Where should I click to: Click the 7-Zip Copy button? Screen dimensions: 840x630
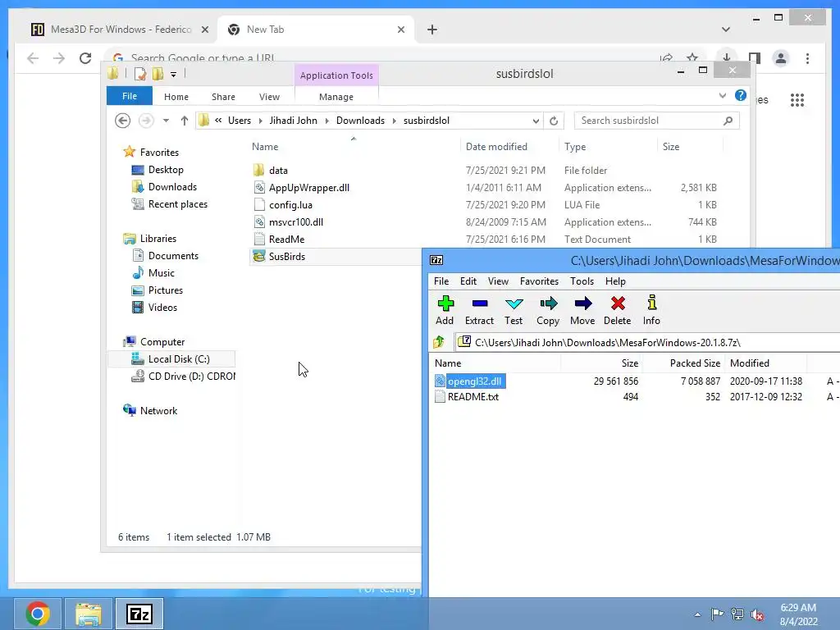tap(547, 310)
